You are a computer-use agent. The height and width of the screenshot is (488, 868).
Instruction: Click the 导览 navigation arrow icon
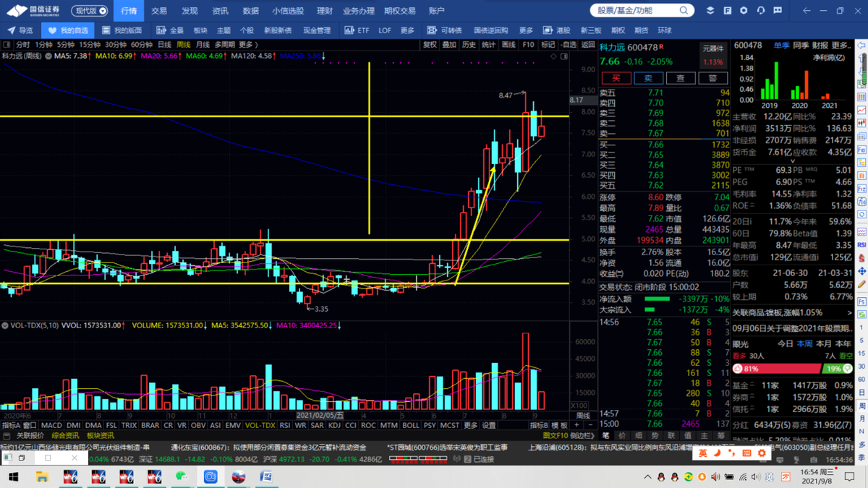click(x=20, y=30)
